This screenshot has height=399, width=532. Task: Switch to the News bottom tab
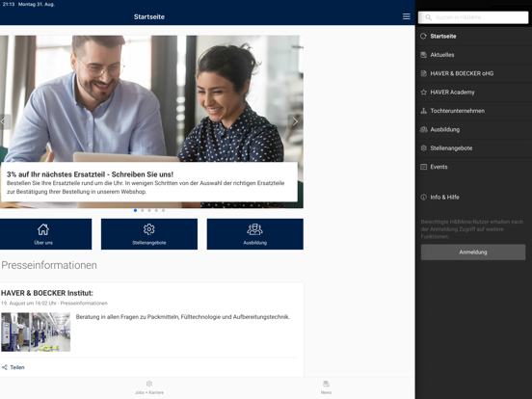point(326,387)
